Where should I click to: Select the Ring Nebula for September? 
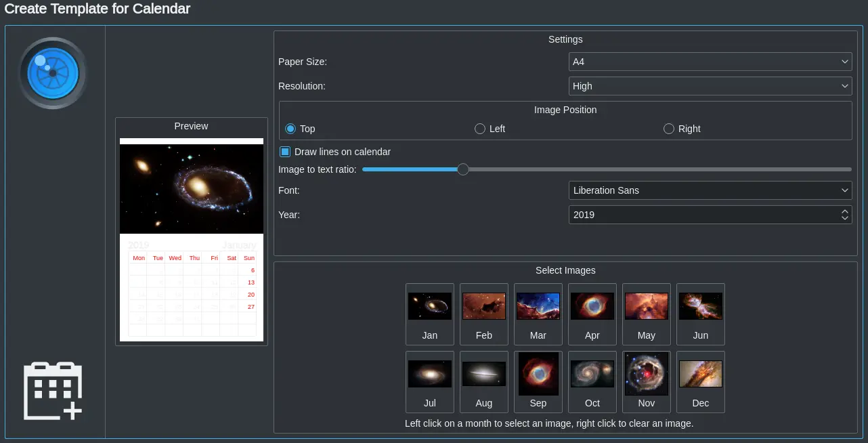point(538,373)
